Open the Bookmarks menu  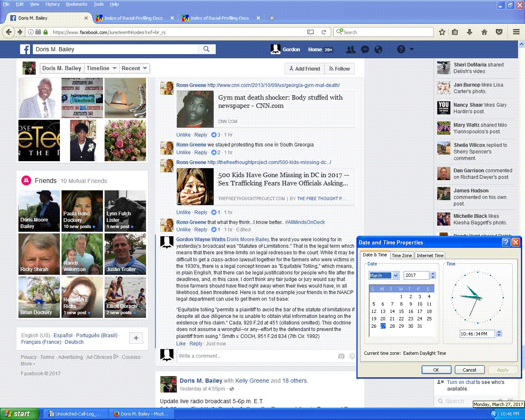76,4
